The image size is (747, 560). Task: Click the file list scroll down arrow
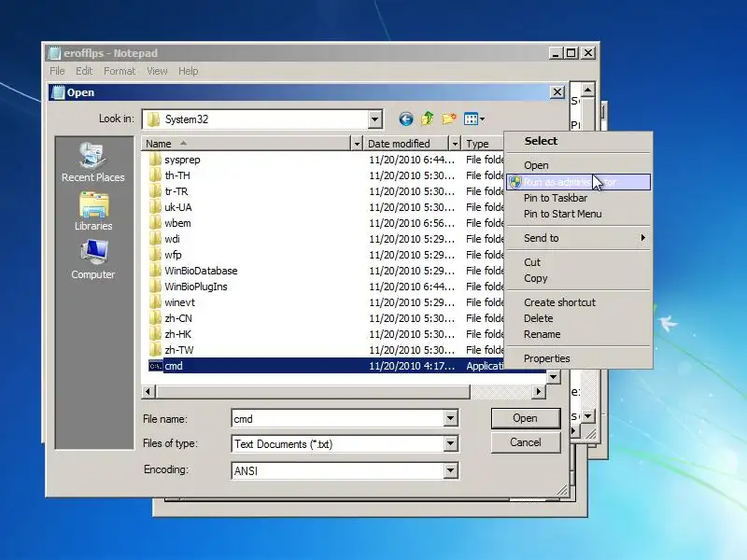coord(553,378)
